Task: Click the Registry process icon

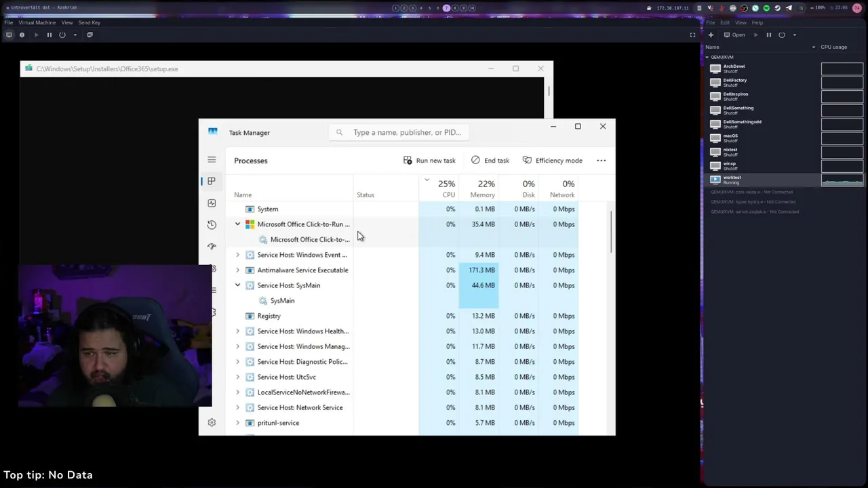Action: 250,316
